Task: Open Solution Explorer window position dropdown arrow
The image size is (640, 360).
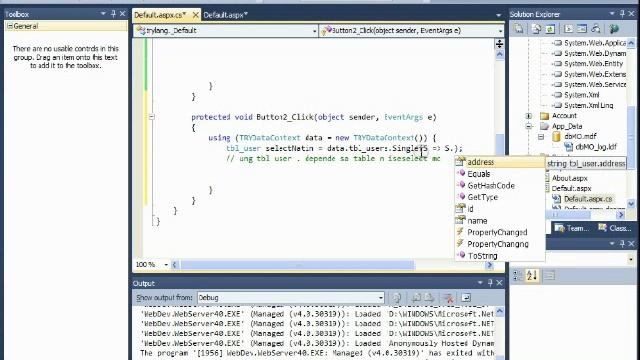Action: [612, 14]
